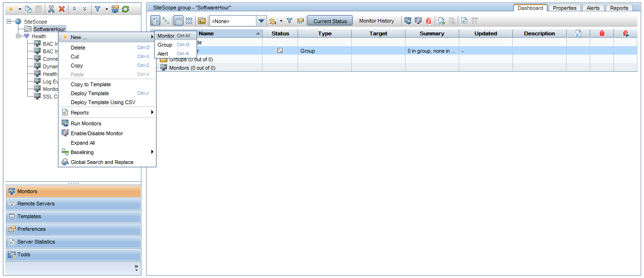Open the <None> filter dropdown

262,21
